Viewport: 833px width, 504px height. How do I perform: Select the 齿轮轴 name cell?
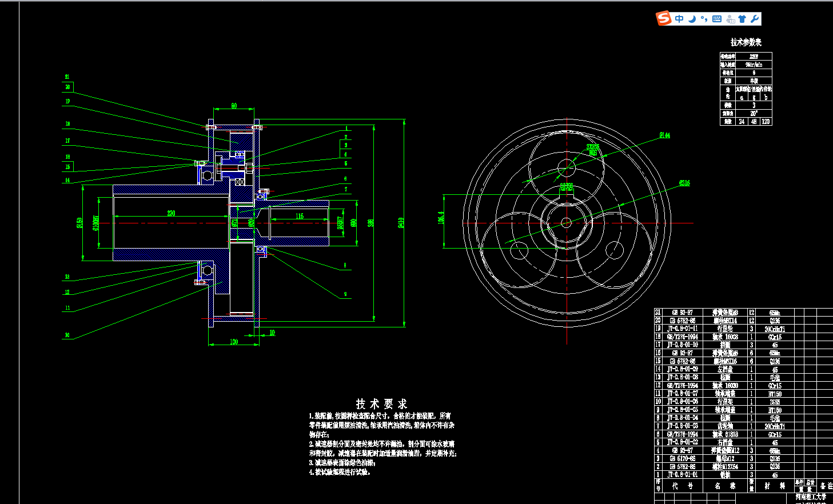pyautogui.click(x=726, y=426)
